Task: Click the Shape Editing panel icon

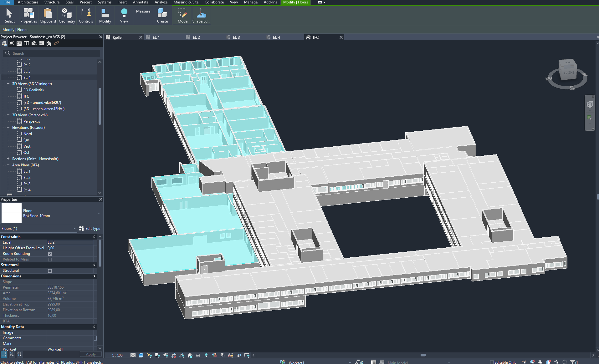Action: pyautogui.click(x=201, y=15)
